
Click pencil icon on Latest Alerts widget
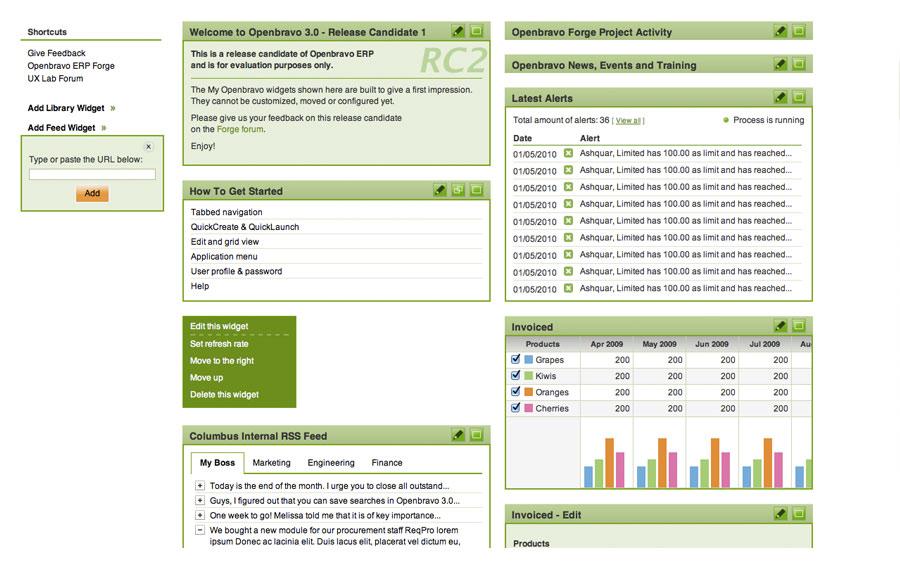click(780, 97)
